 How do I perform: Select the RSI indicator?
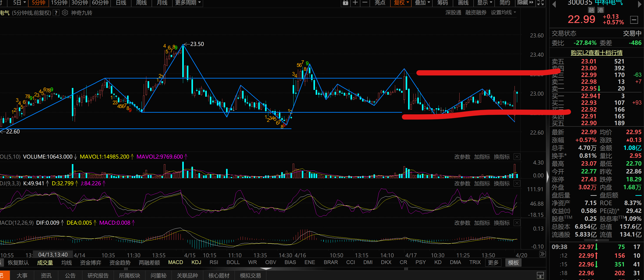coord(214,262)
